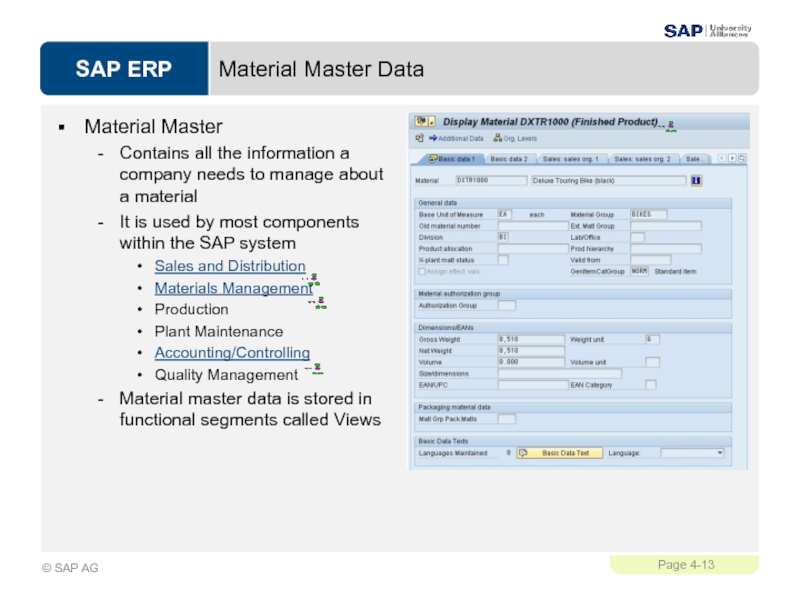Click the 'each' unit text
The height and width of the screenshot is (600, 800).
tap(537, 215)
